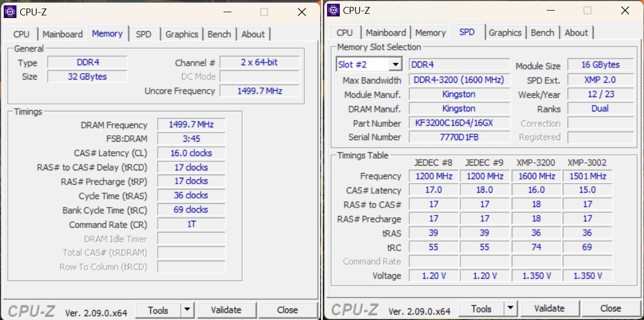Click the DRAM Manuf. Kingston field

tap(459, 109)
